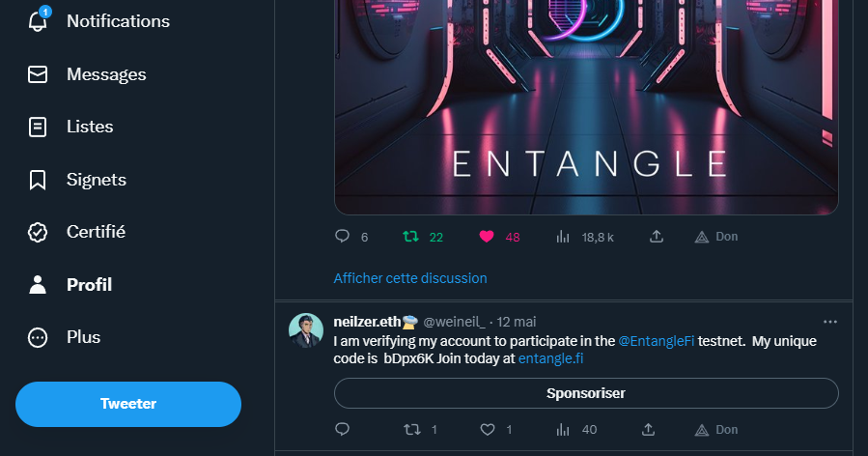The height and width of the screenshot is (456, 868).
Task: Open Messages in the sidebar
Action: click(x=105, y=74)
